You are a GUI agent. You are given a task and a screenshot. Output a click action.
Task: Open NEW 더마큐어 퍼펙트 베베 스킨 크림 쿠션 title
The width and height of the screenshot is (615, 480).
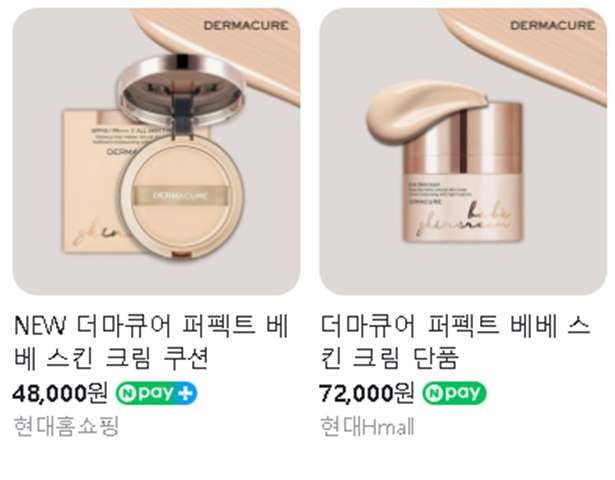coord(151,342)
